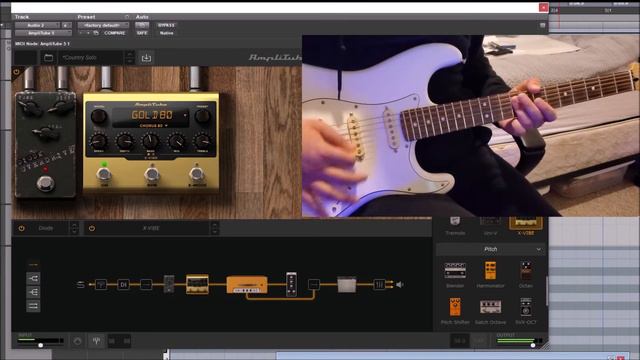
Task: Click the Diode slot name label
Action: (x=46, y=229)
